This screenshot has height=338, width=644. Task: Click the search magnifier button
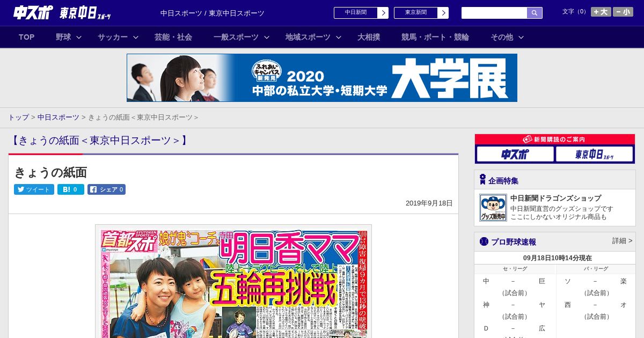[535, 13]
